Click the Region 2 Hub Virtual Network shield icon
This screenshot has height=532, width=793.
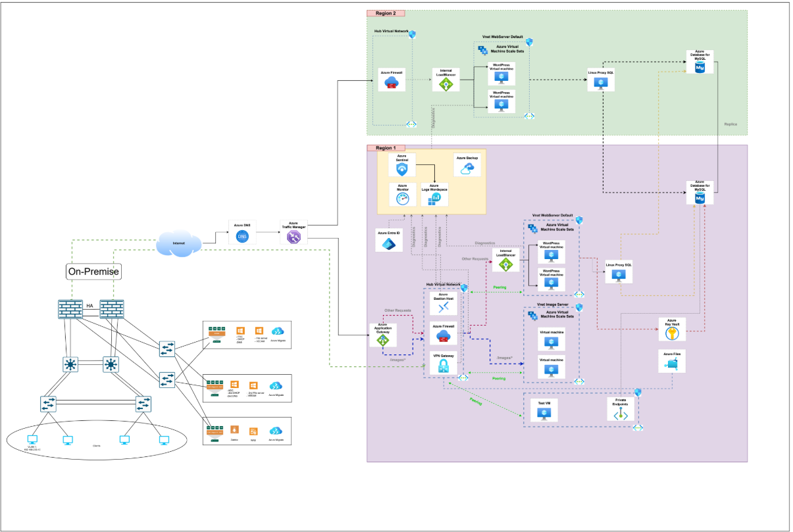412,34
